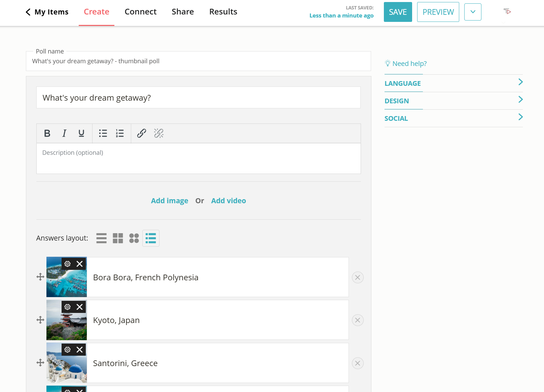The width and height of the screenshot is (544, 392).
Task: Edit the Santorini, Greece answer text
Action: (218, 363)
